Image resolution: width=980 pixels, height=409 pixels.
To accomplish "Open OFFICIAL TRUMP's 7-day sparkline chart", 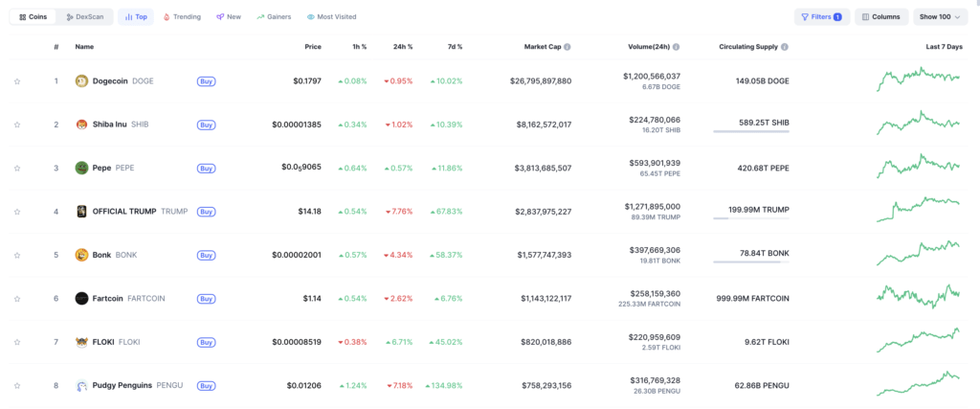I will (919, 210).
